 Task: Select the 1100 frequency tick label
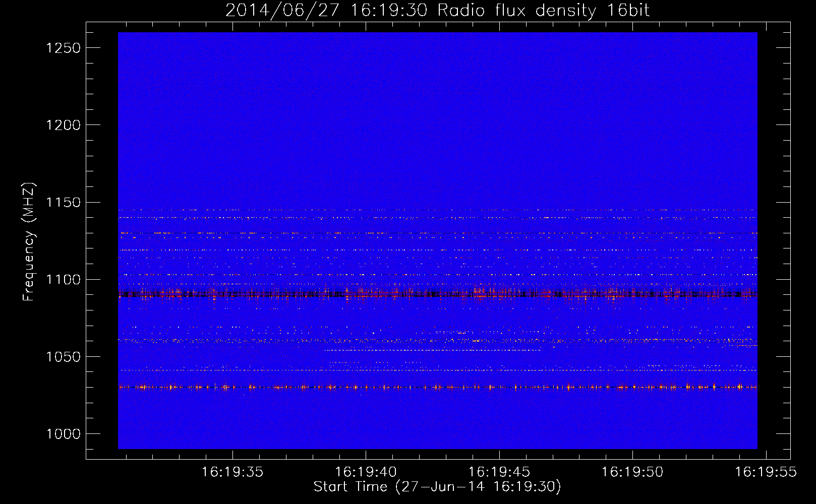point(63,279)
